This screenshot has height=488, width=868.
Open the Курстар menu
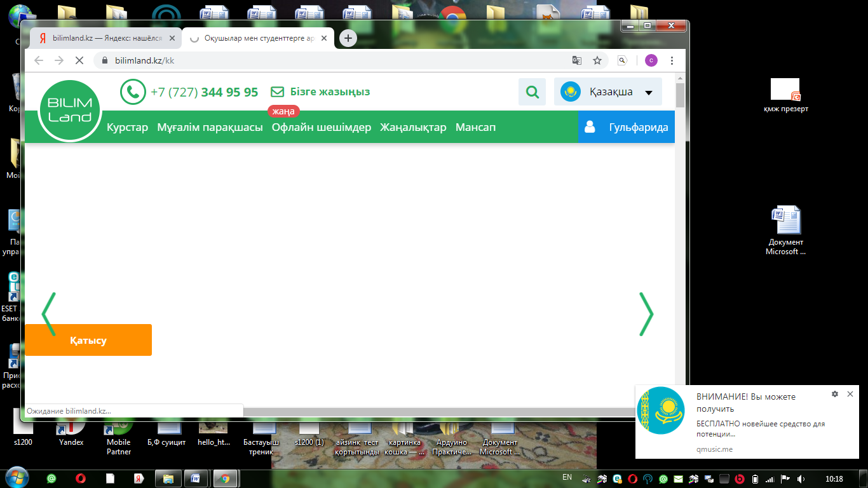point(127,127)
